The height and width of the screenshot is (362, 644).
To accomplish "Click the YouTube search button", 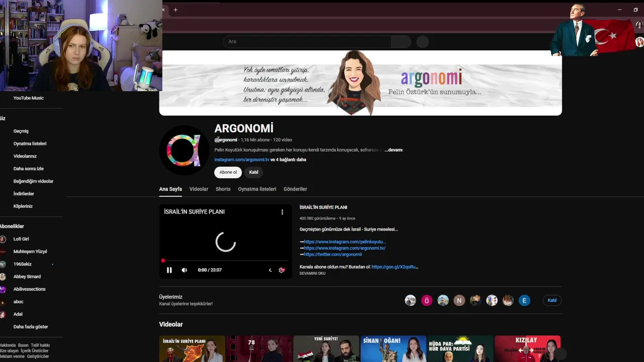I will (x=401, y=42).
